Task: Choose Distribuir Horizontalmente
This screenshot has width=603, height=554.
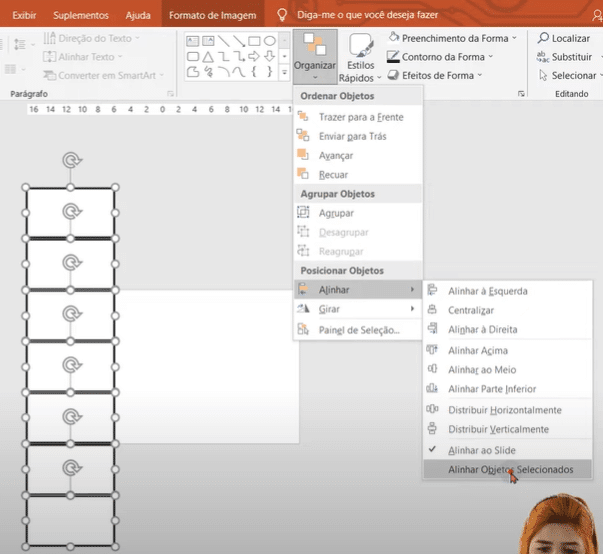Action: [507, 410]
